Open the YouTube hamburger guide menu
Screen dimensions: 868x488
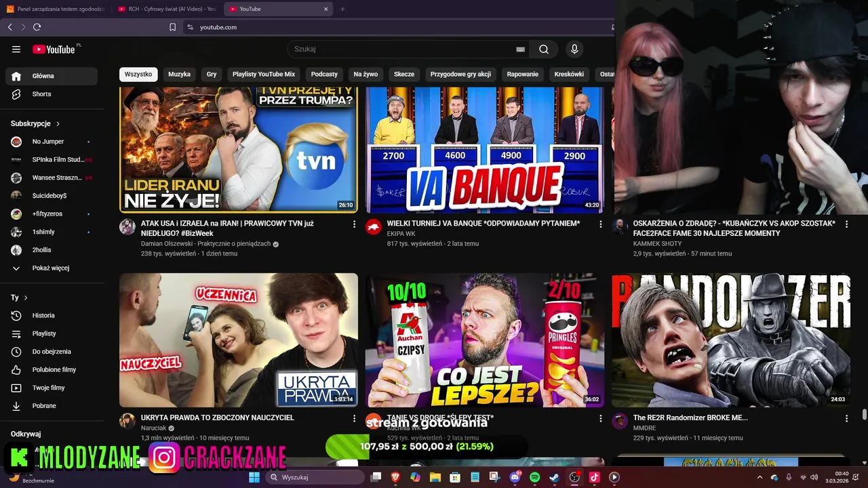click(16, 49)
